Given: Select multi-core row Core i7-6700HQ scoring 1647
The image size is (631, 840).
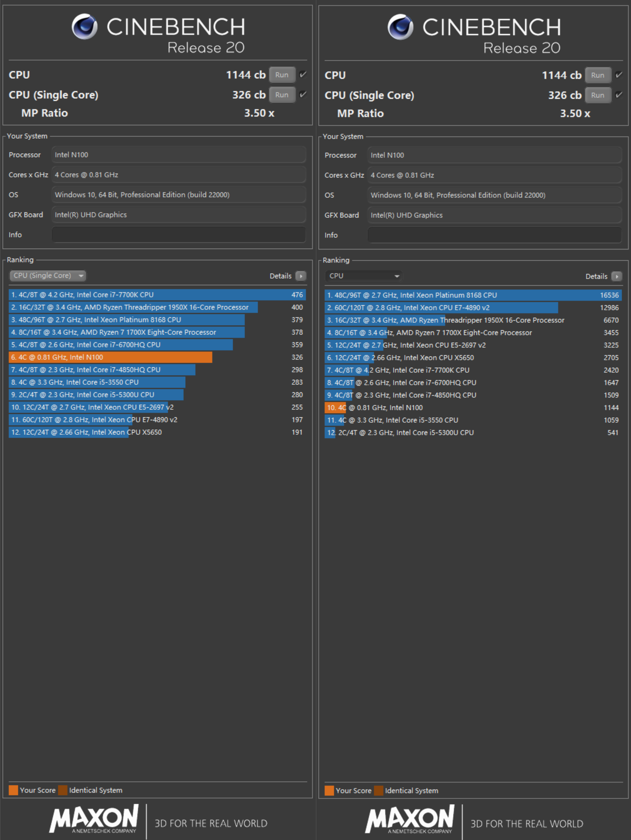Looking at the screenshot, I should 473,383.
